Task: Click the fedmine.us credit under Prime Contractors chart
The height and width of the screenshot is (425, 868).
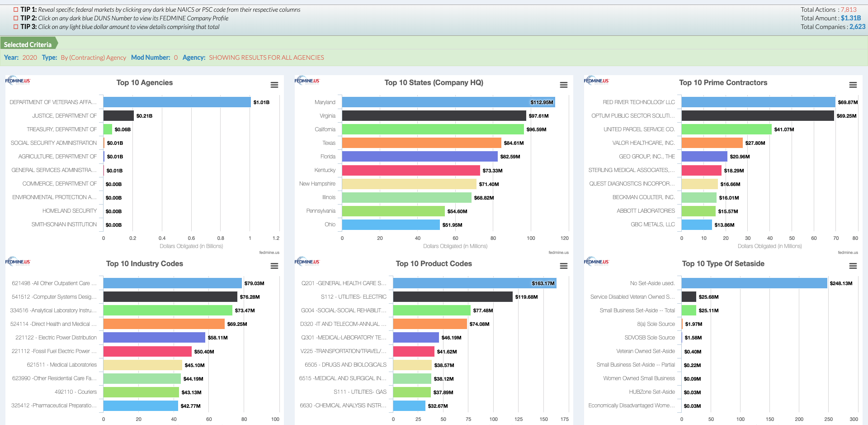Action: coord(848,253)
